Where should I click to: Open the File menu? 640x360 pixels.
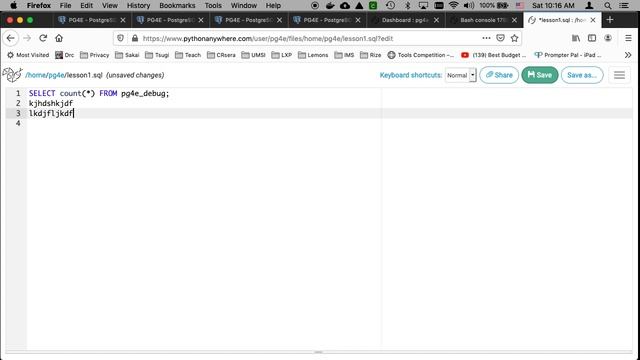(x=65, y=5)
